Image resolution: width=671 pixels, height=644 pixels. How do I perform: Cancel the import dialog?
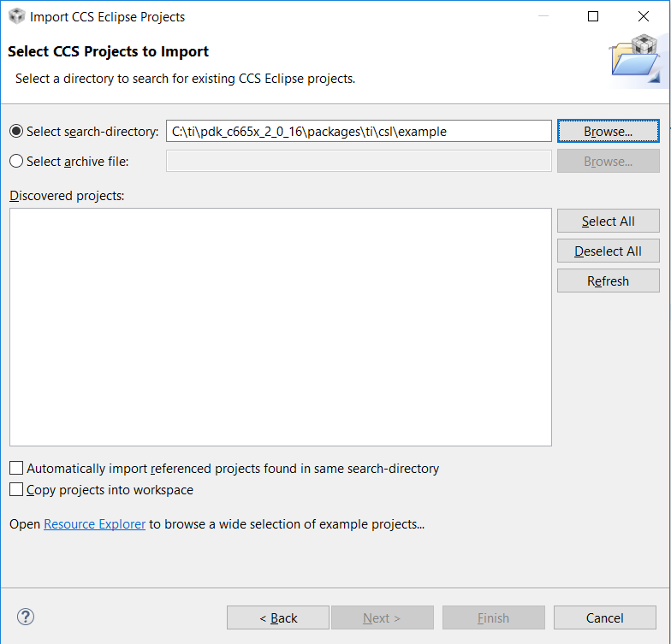coord(605,617)
